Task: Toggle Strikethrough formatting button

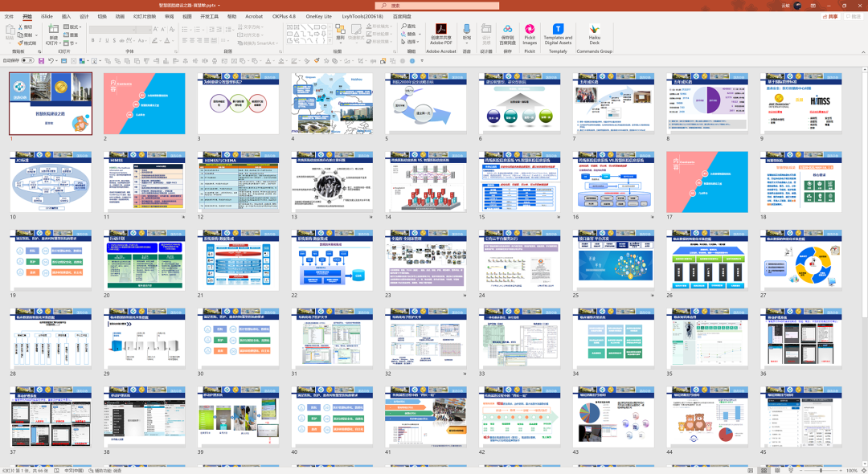Action: [121, 40]
